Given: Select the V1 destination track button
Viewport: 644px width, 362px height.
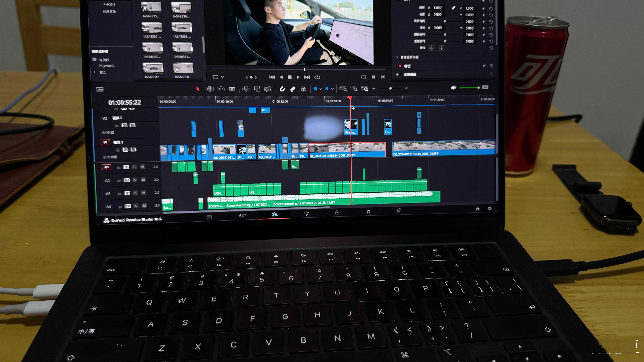Looking at the screenshot, I should (105, 142).
